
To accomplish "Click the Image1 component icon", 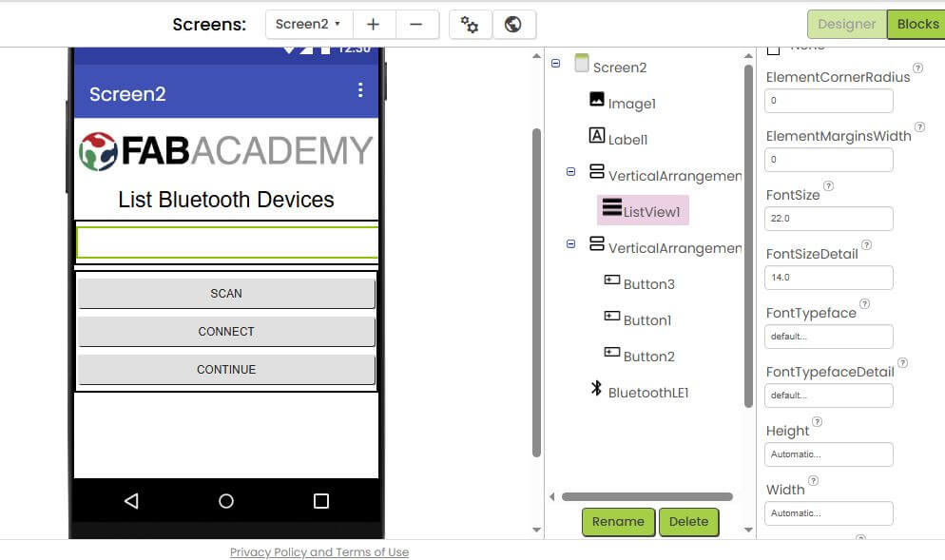I will pos(597,99).
